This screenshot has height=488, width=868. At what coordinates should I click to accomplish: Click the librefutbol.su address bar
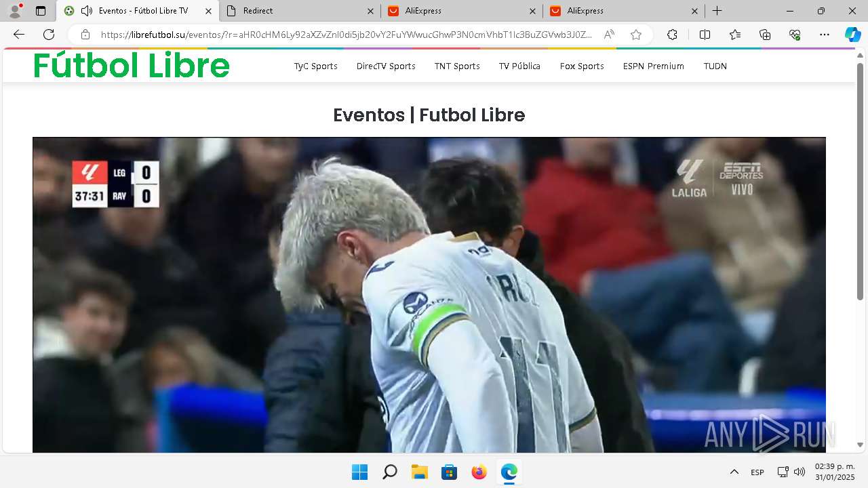(x=346, y=35)
